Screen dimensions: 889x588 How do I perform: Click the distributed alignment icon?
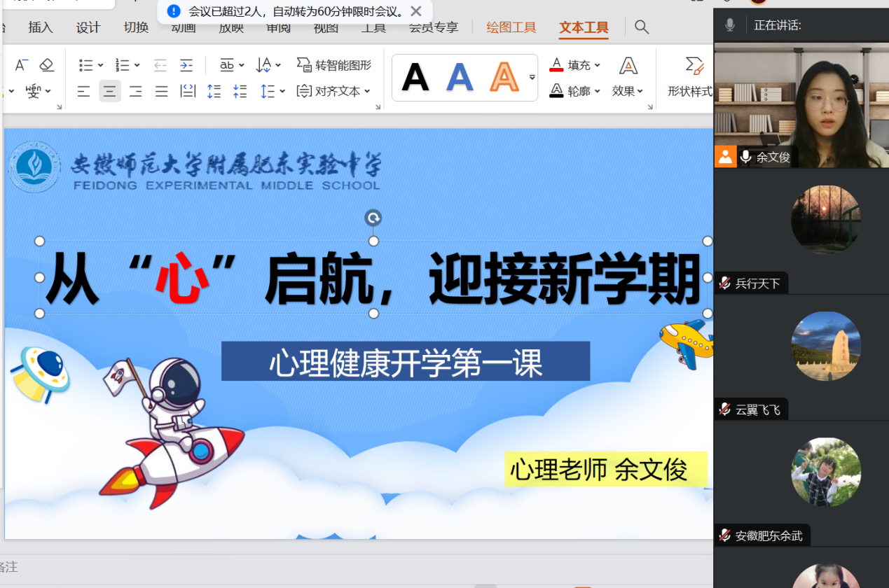tap(188, 91)
